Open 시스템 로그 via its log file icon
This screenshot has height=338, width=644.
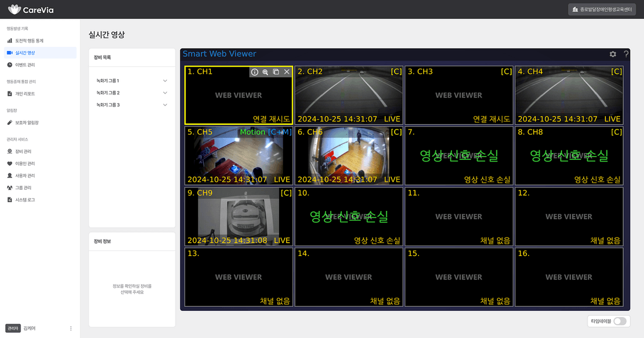click(x=10, y=200)
